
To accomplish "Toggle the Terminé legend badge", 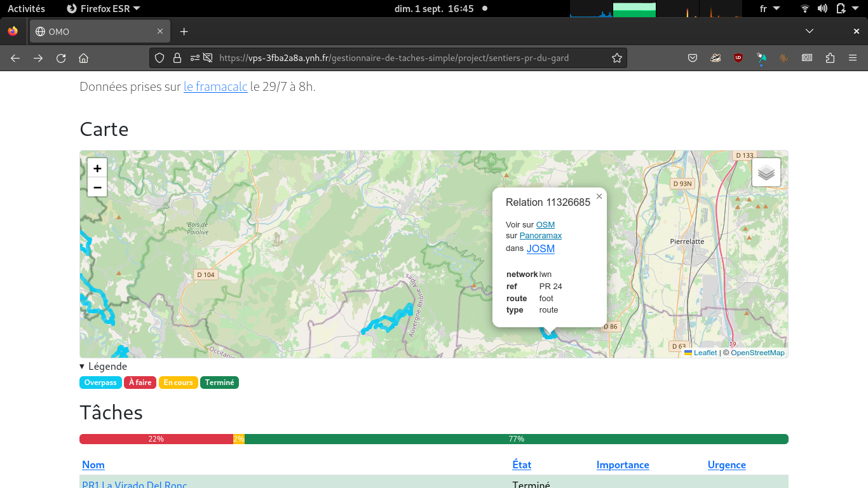I will tap(219, 383).
